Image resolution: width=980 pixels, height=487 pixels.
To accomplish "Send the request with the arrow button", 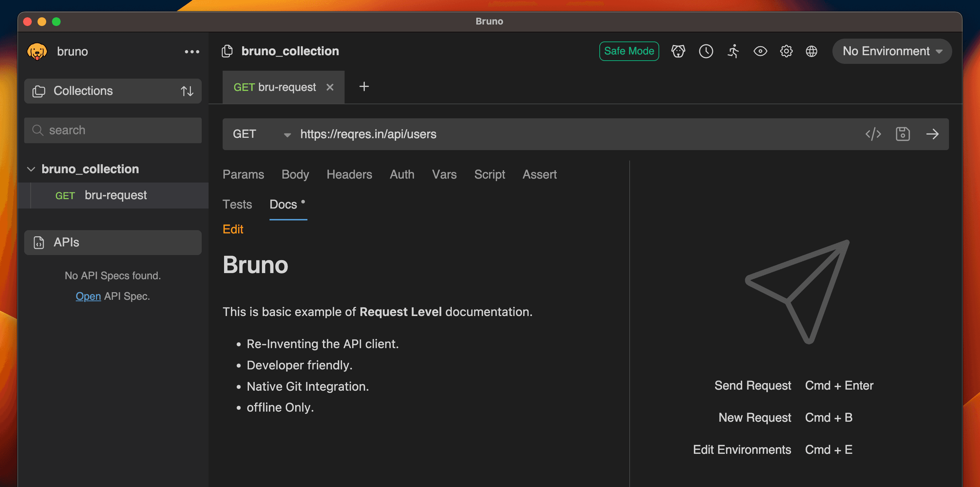I will pos(933,134).
